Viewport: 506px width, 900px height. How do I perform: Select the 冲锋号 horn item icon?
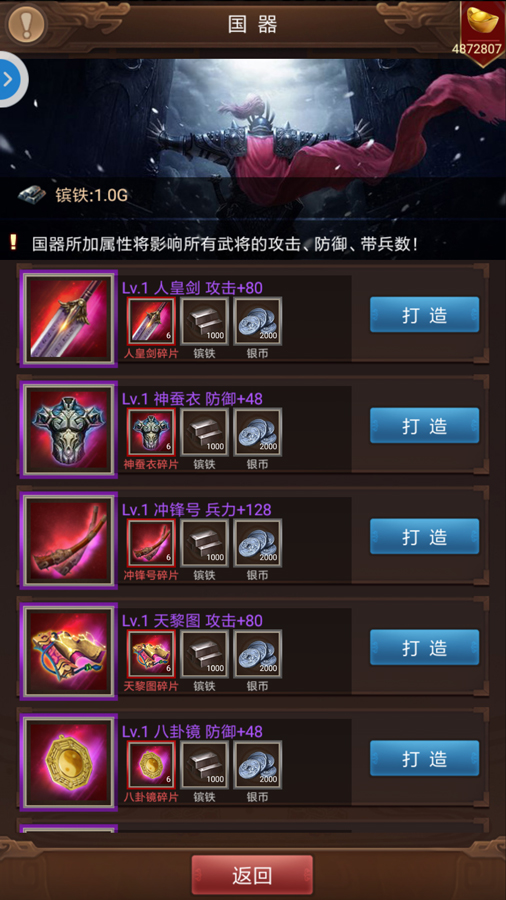click(x=69, y=540)
